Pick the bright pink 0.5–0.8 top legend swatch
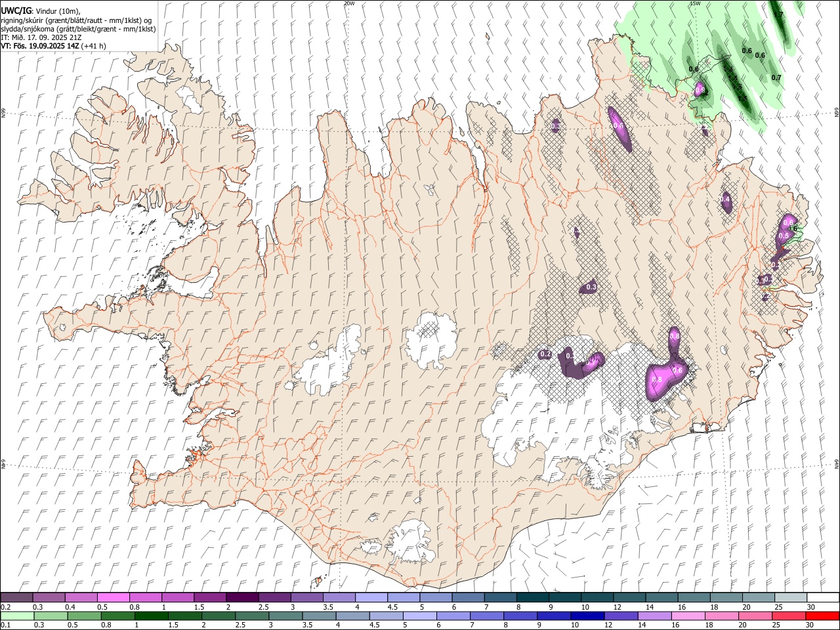840x630 pixels. pos(114,597)
